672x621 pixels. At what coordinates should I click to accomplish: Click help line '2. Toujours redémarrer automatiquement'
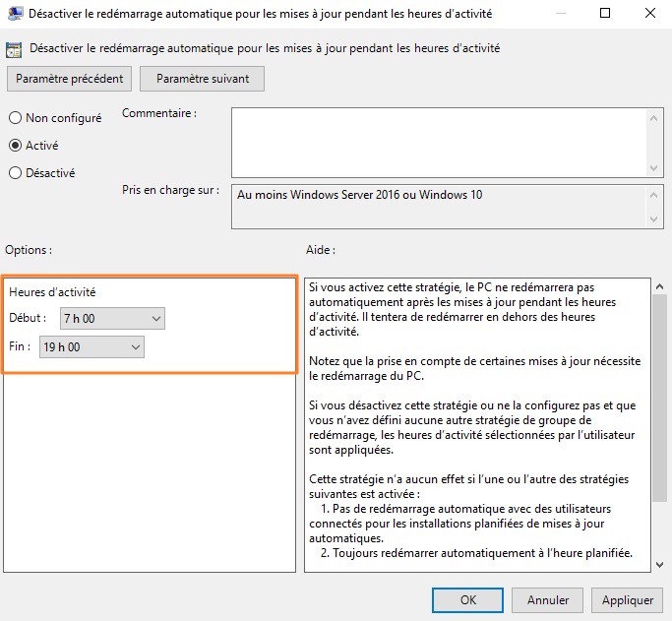coord(476,553)
